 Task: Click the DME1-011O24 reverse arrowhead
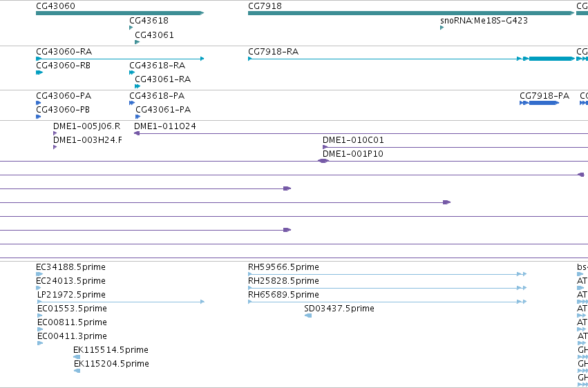coord(137,133)
